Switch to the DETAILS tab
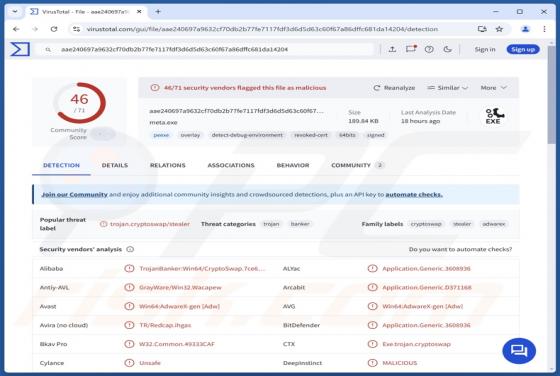 point(115,165)
